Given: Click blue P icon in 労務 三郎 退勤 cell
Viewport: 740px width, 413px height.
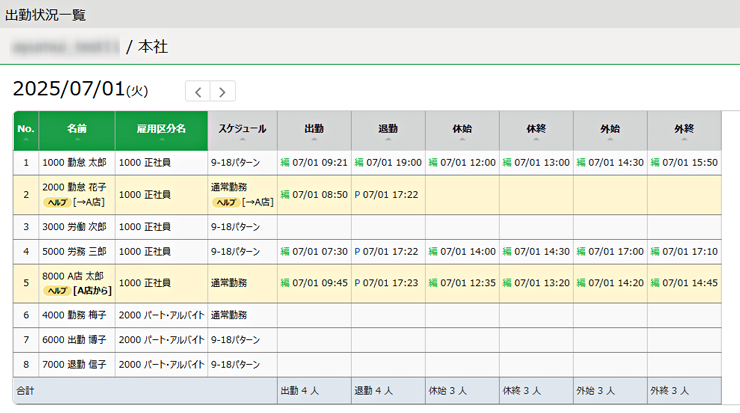Looking at the screenshot, I should click(x=358, y=252).
